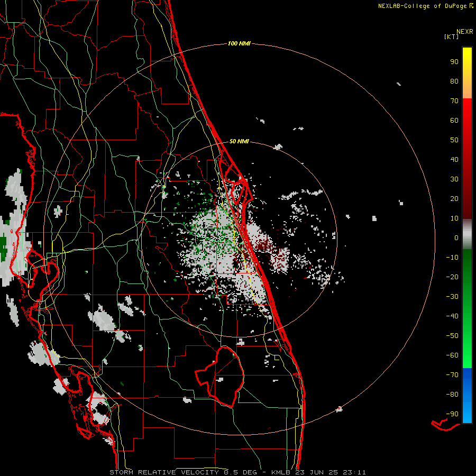The image size is (476, 476).
Task: Click the 20 value on velocity scale
Action: pos(454,199)
